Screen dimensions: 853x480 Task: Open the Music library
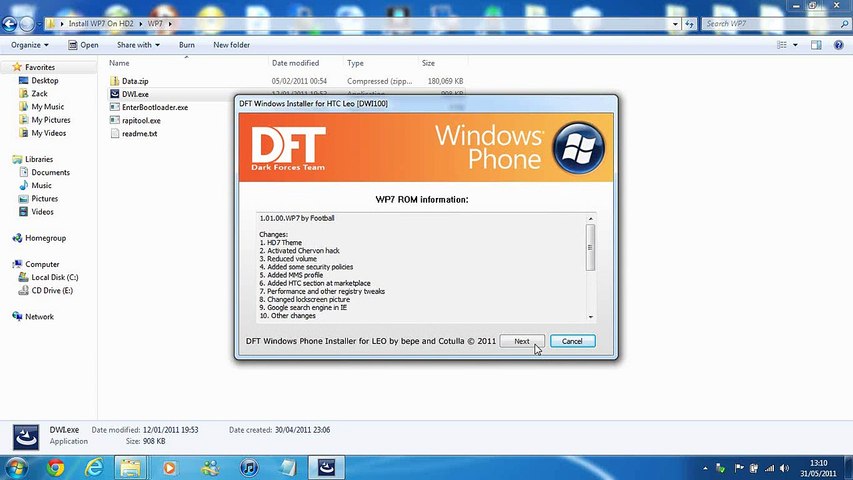[x=41, y=186]
